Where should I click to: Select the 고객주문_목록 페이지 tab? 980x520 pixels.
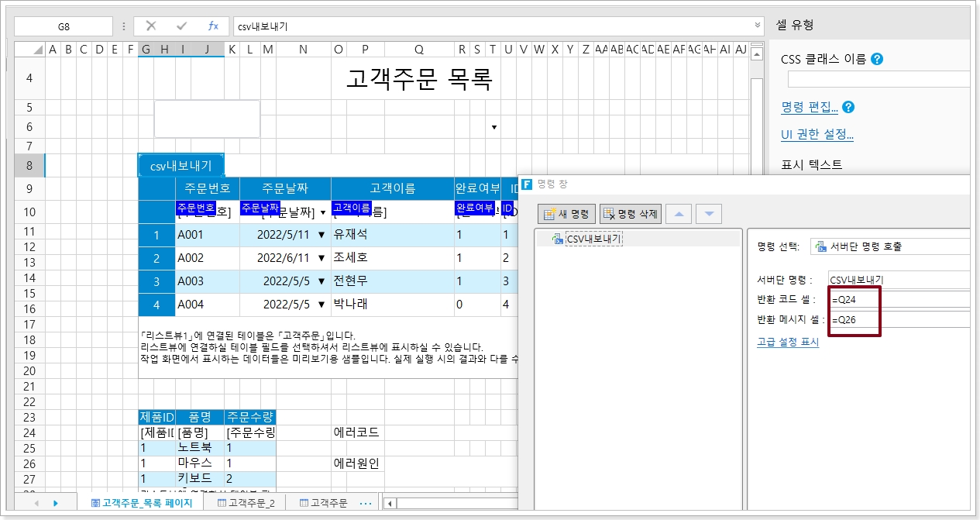click(146, 503)
